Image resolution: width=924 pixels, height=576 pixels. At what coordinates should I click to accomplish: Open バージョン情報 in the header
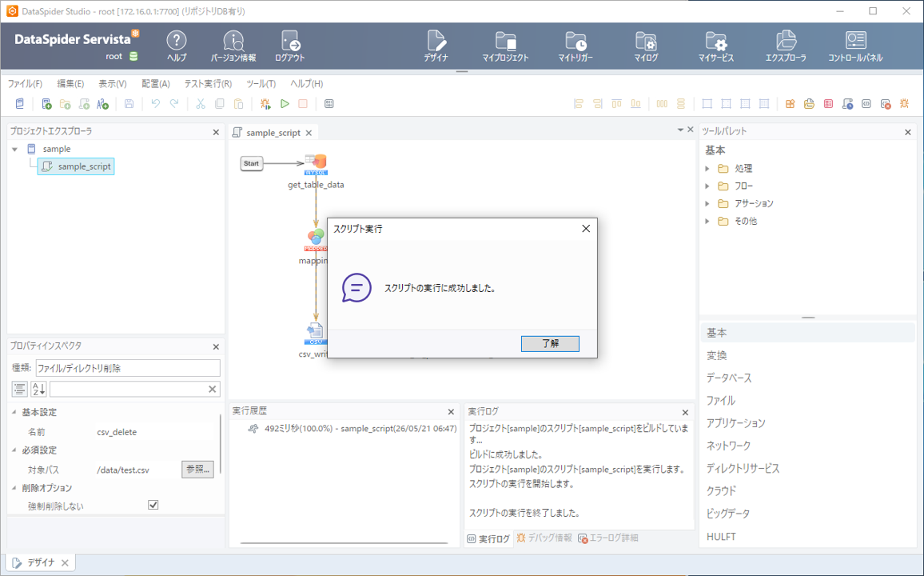point(233,46)
